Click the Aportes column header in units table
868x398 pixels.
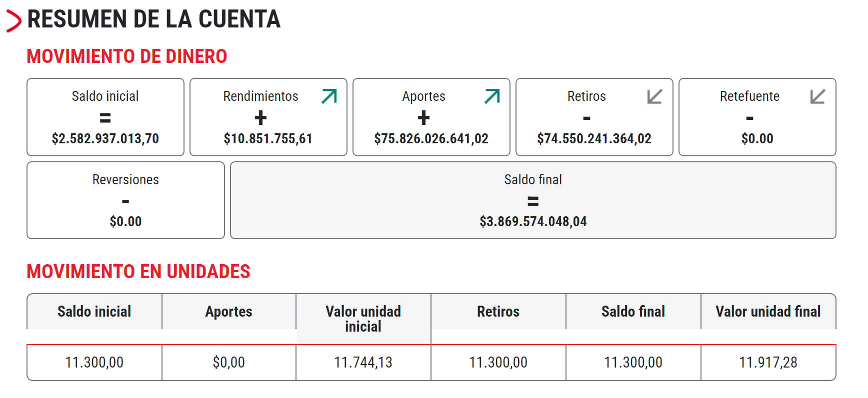click(228, 312)
